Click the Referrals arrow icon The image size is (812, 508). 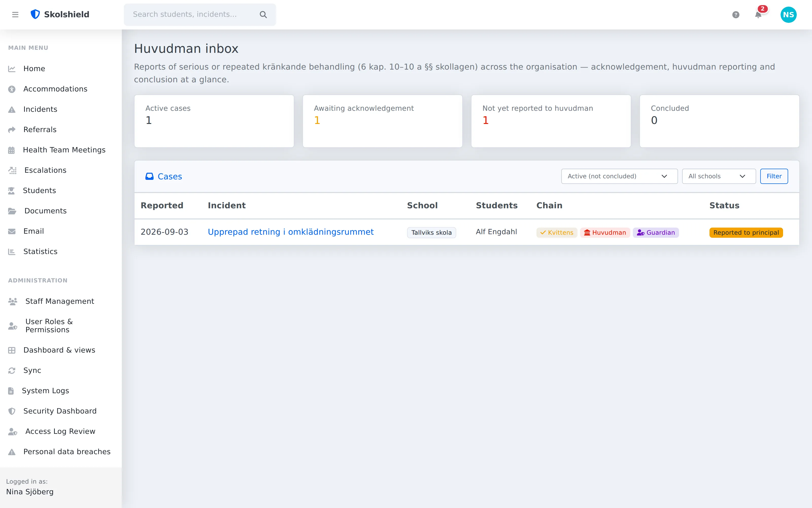point(12,130)
